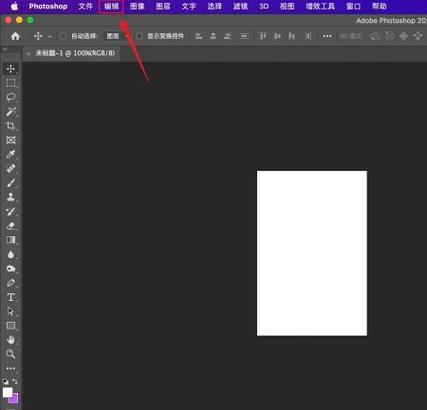Expand the three-dots edit toolbar button

11,368
